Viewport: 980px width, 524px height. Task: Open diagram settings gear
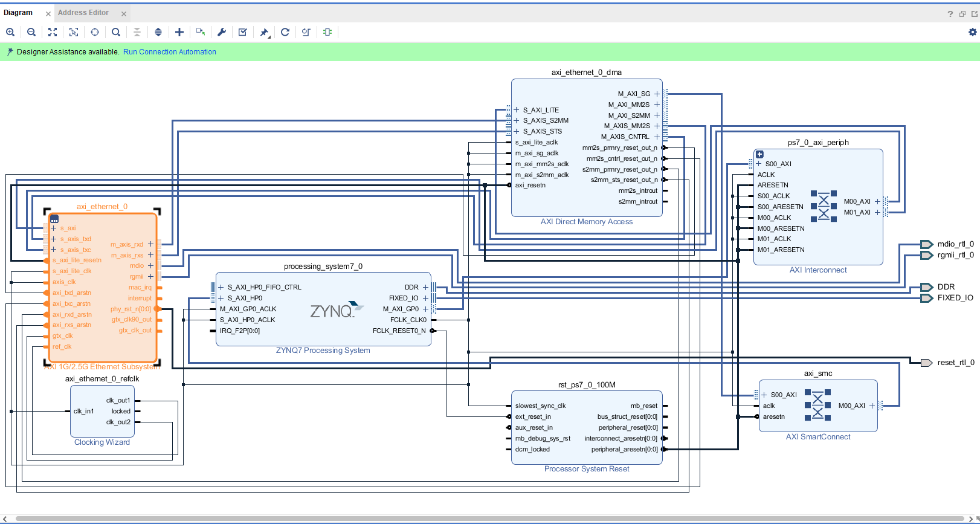coord(973,32)
